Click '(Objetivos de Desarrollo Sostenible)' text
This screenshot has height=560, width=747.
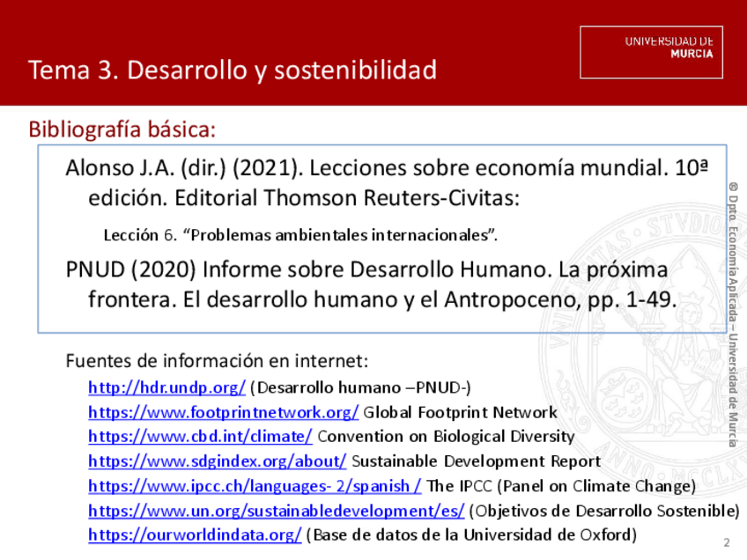(604, 511)
